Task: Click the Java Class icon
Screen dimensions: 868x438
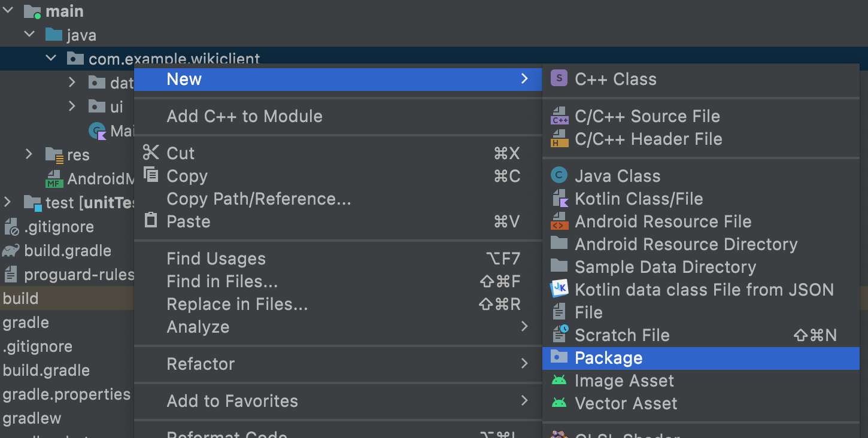Action: [559, 176]
